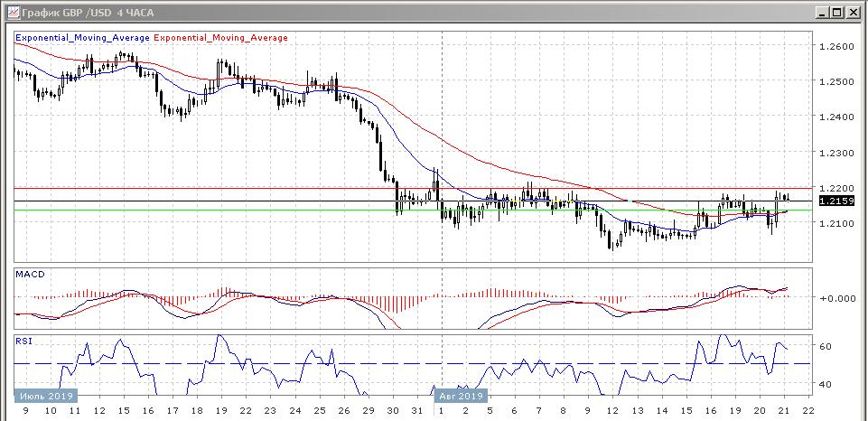The height and width of the screenshot is (421, 868).
Task: Minimize the GBP/USD chart window
Action: (823, 13)
